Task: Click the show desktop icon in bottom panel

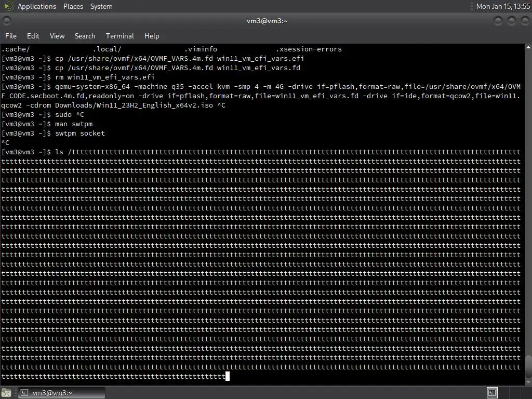Action: coord(6,393)
